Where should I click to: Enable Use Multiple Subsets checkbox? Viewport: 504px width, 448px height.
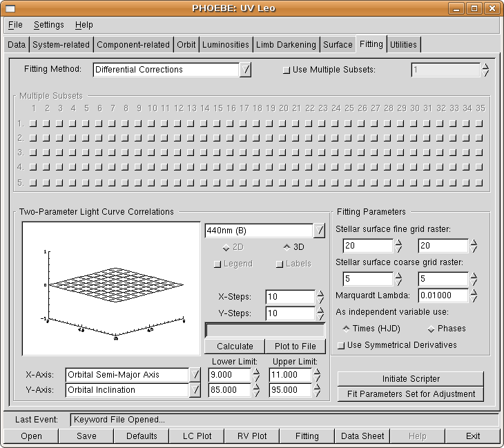tap(286, 70)
